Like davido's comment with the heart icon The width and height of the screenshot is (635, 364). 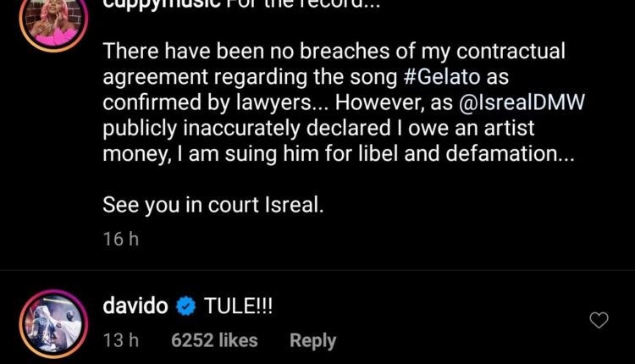coord(599,320)
